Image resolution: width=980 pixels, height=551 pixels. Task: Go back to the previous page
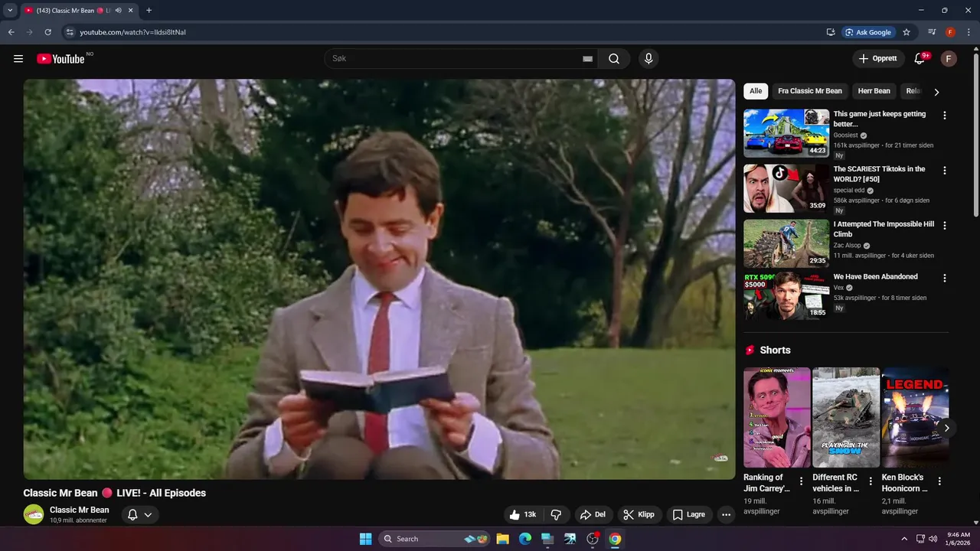pos(11,32)
